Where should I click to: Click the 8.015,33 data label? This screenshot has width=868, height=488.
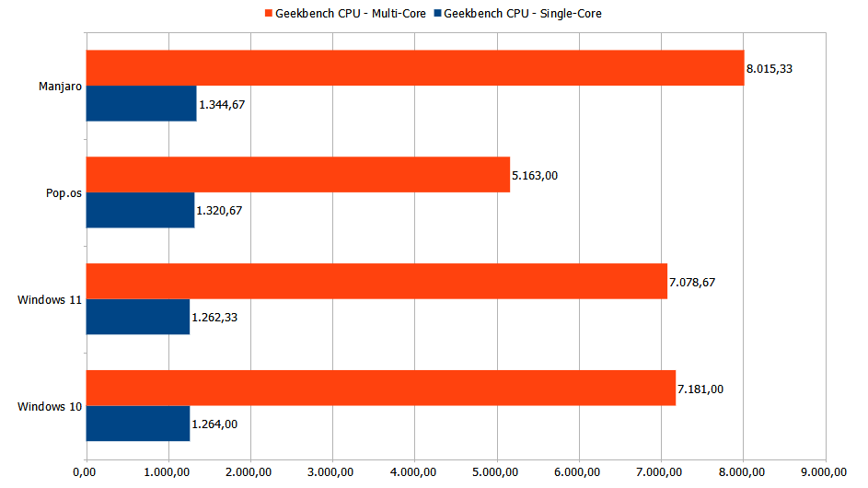point(770,69)
